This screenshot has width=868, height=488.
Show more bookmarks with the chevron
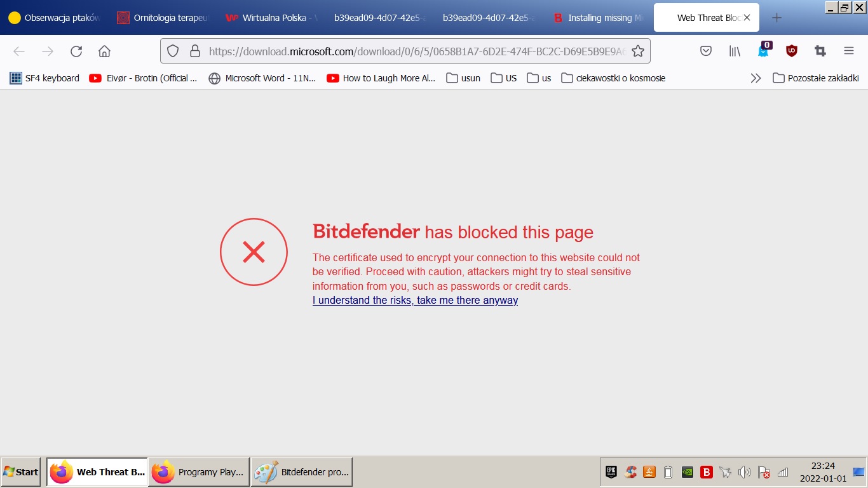click(756, 78)
